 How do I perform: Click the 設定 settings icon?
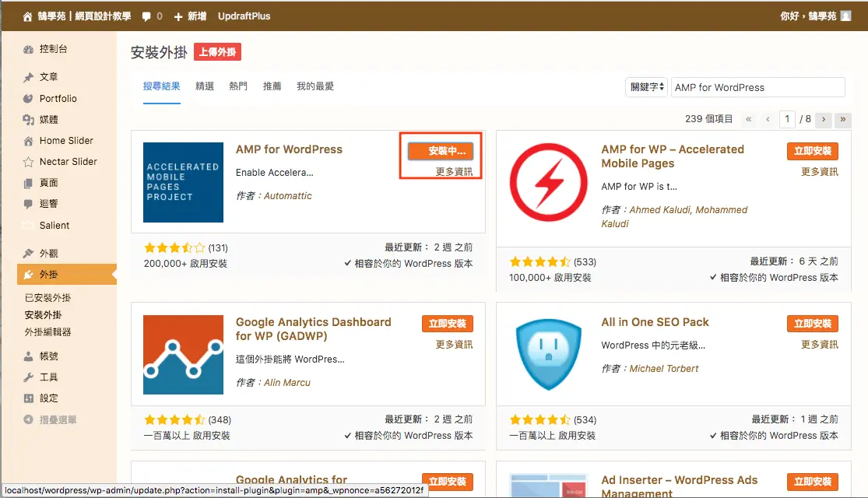tap(28, 398)
